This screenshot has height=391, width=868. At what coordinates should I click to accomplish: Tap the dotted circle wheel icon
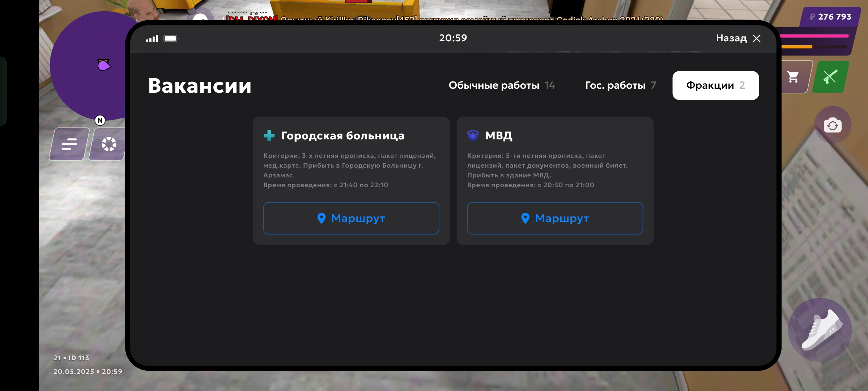[x=109, y=144]
